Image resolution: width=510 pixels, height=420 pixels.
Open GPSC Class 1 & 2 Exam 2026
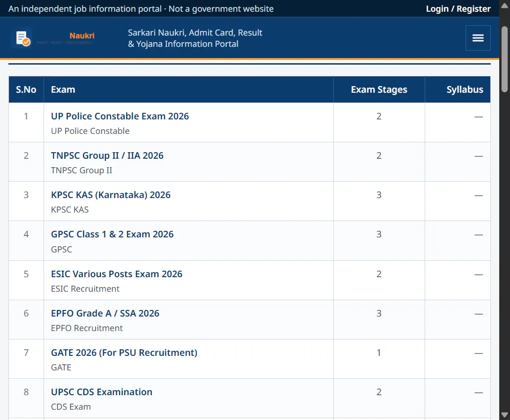[x=112, y=234]
